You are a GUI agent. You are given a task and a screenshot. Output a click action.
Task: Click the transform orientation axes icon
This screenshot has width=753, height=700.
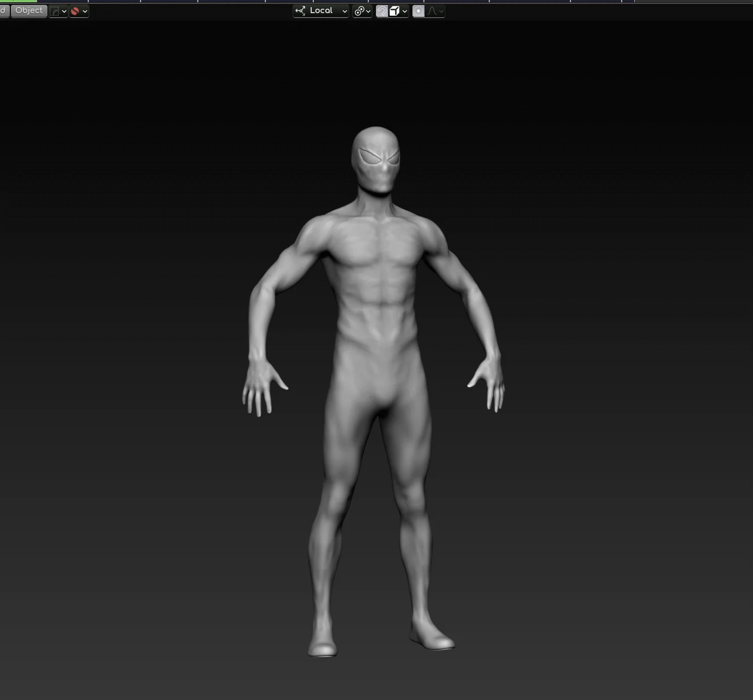point(300,11)
